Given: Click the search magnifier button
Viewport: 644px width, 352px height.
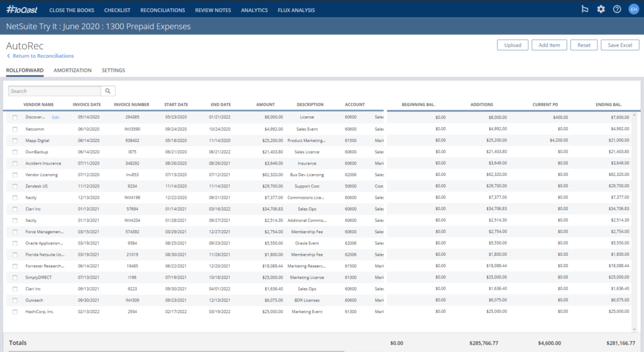Looking at the screenshot, I should 108,91.
